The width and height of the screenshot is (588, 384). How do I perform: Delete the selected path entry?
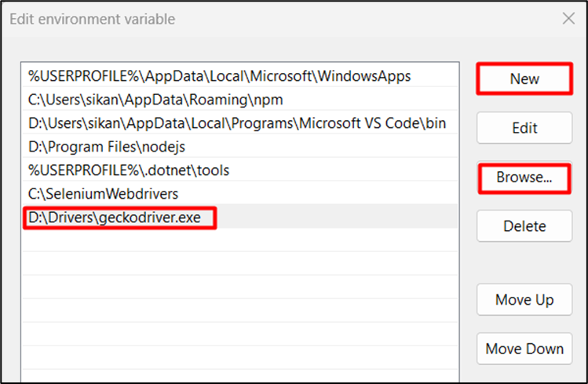pyautogui.click(x=524, y=226)
